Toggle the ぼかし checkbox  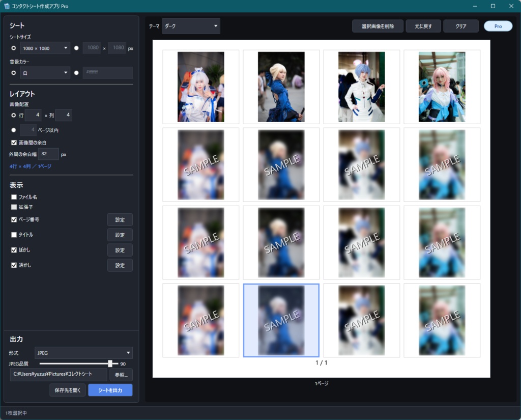pyautogui.click(x=14, y=250)
